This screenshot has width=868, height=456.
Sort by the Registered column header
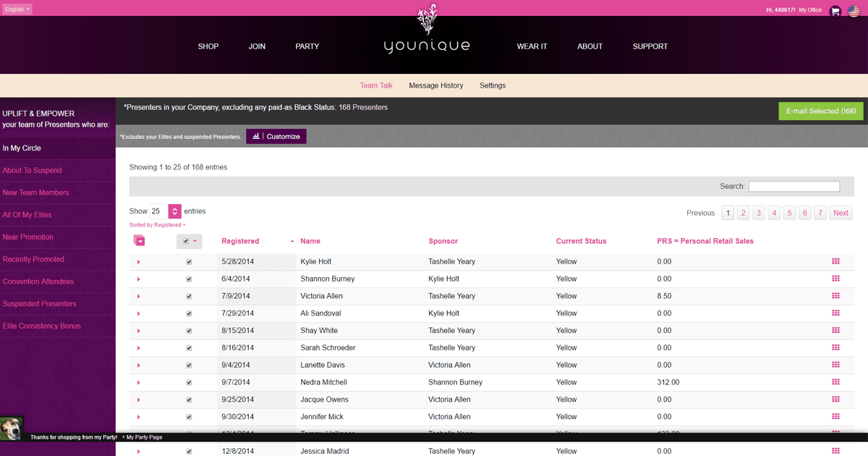tap(240, 241)
